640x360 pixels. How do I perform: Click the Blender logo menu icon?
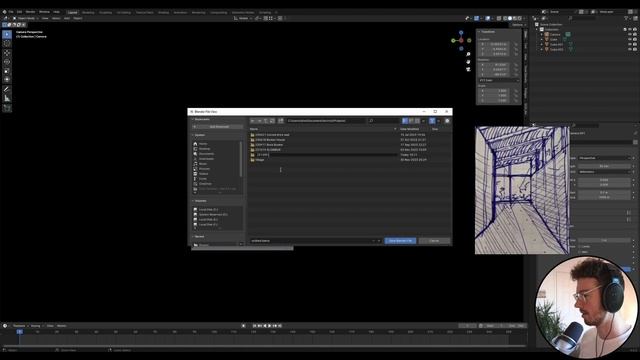(x=4, y=12)
